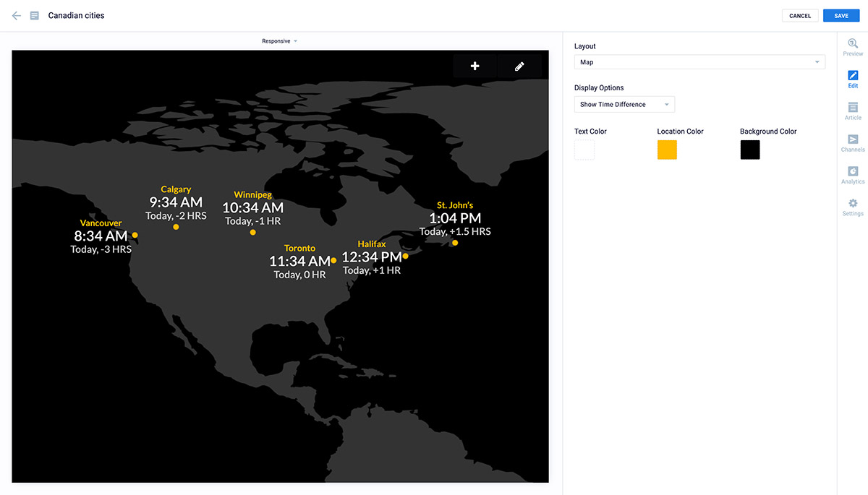Screen dimensions: 868x495
Task: Open the black Background Color swatch
Action: (750, 150)
